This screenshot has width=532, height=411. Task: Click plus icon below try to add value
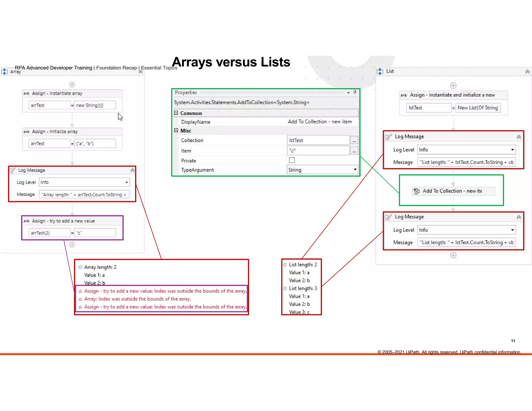72,244
